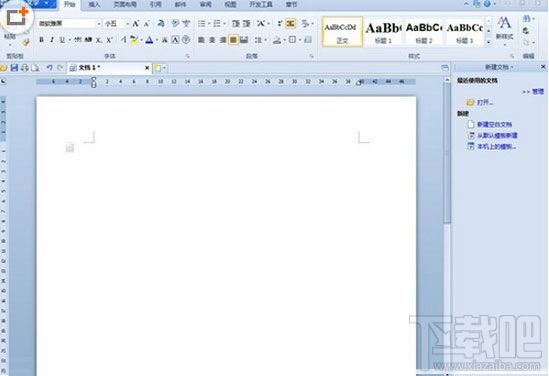Click the numbered list button
549x376 pixels.
217,23
